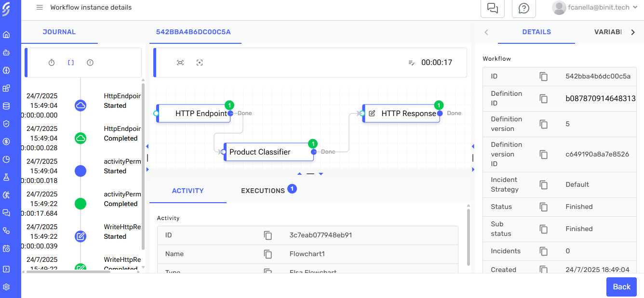Select the zoom out minus control under canvas
Image resolution: width=644 pixels, height=298 pixels.
(x=310, y=174)
